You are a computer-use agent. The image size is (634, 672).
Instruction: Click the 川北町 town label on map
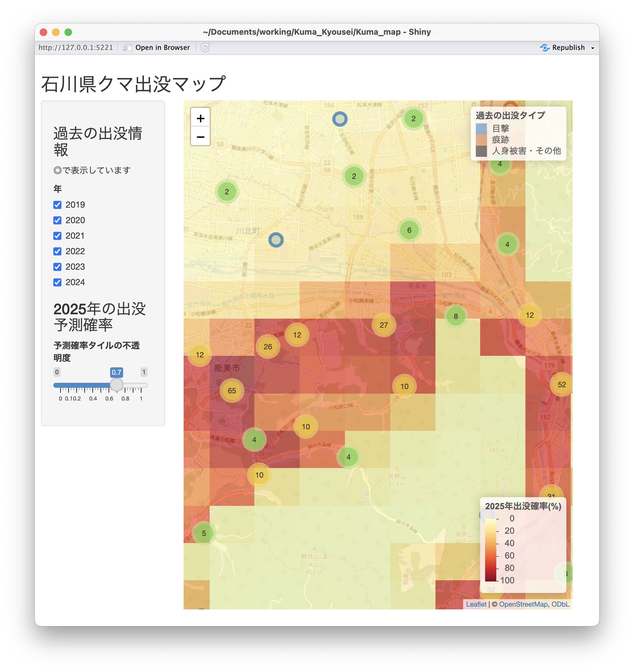pyautogui.click(x=248, y=231)
